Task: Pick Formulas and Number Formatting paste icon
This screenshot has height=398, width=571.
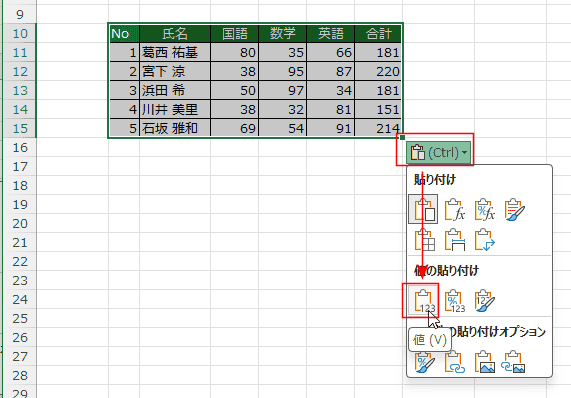Action: click(484, 209)
